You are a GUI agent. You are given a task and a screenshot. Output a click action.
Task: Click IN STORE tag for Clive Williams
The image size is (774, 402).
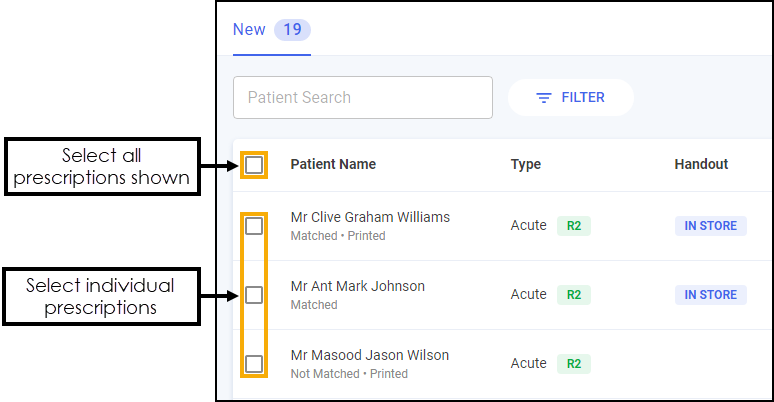(710, 226)
